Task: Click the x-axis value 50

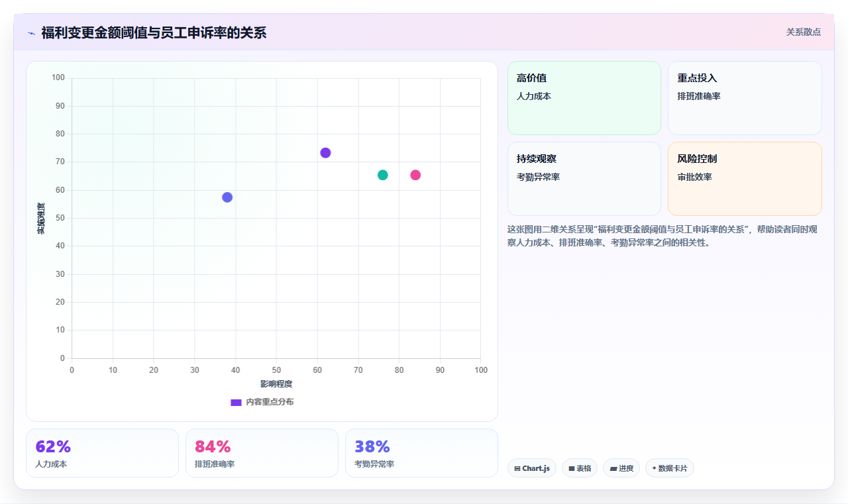Action: (x=276, y=370)
